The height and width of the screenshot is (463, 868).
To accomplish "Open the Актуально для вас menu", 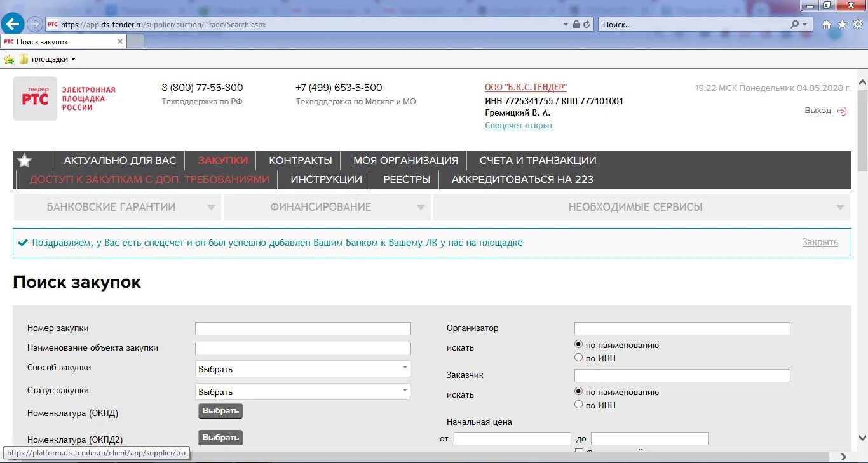I will click(x=120, y=161).
